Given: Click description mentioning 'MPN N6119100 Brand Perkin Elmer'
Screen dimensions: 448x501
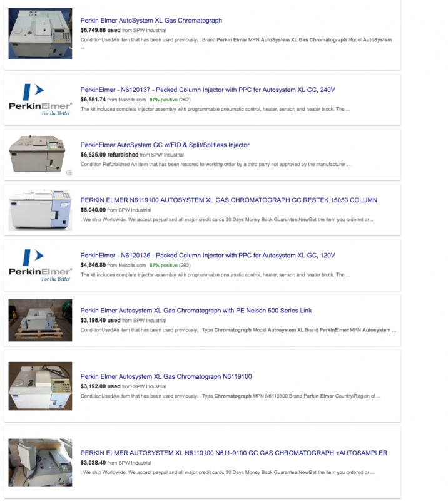Looking at the screenshot, I should point(230,396).
